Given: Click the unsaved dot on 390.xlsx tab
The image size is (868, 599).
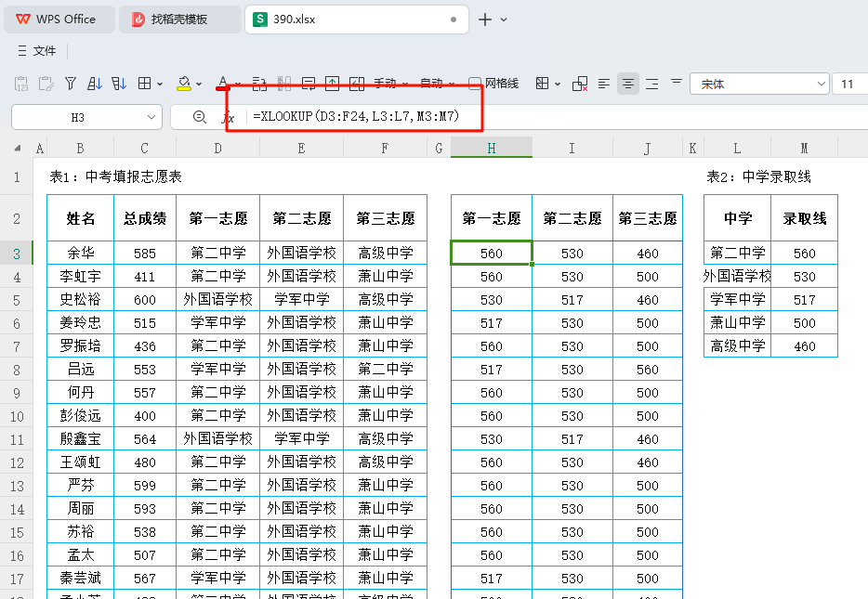Looking at the screenshot, I should [454, 20].
